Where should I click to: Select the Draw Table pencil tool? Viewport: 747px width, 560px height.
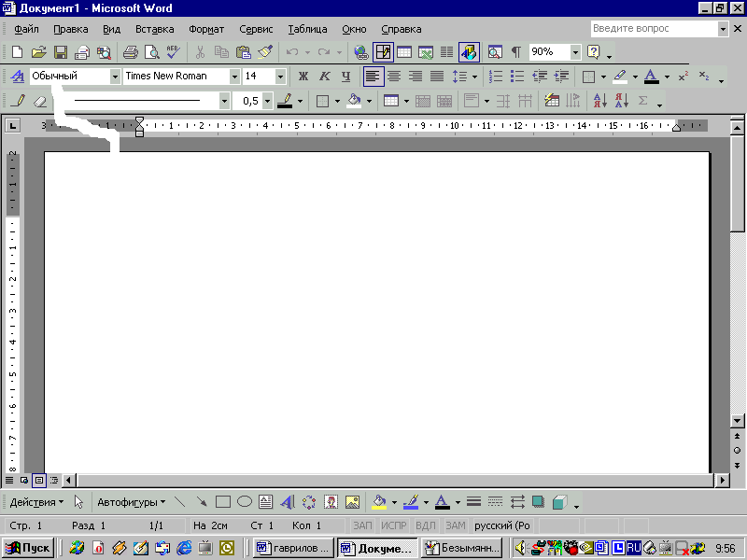[x=19, y=101]
